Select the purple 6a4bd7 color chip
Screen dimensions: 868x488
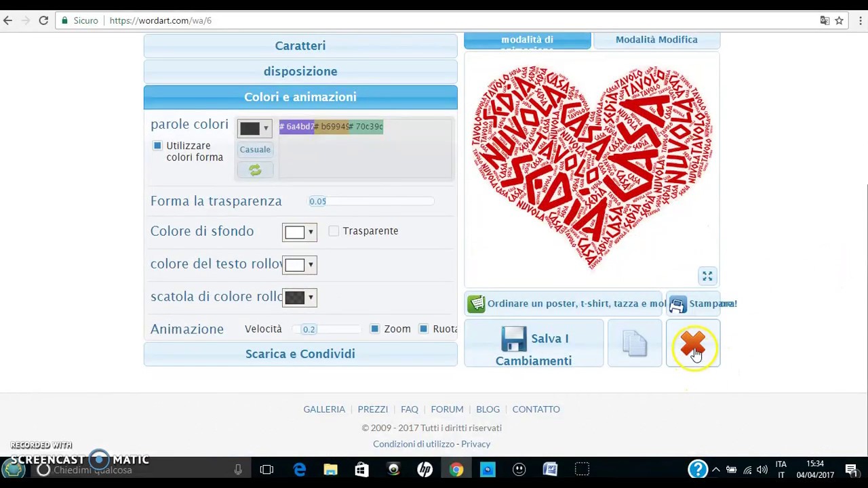296,126
